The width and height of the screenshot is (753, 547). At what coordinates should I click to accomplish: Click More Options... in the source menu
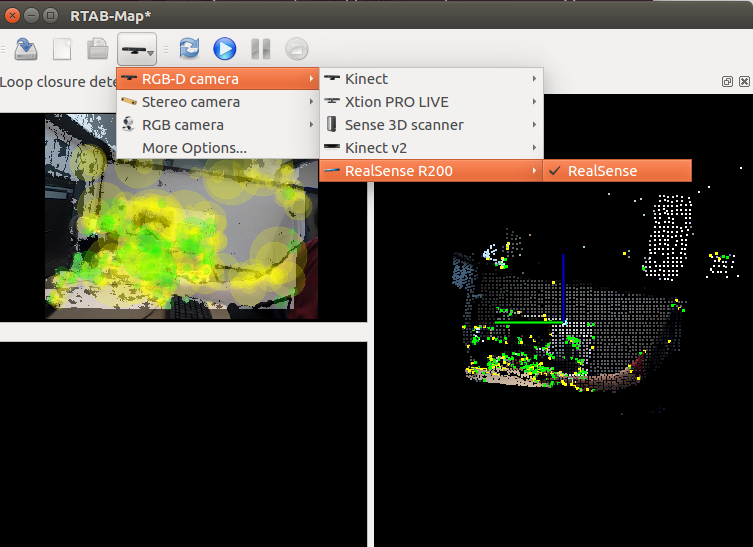coord(194,148)
